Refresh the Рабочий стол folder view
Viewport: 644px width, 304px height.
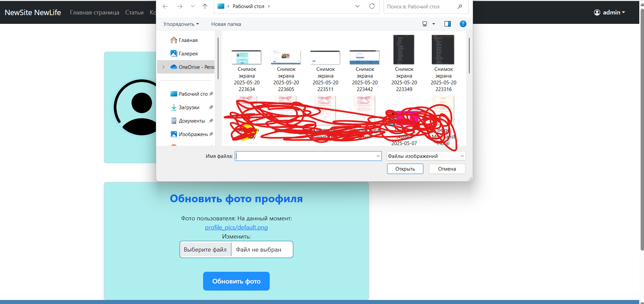point(372,6)
